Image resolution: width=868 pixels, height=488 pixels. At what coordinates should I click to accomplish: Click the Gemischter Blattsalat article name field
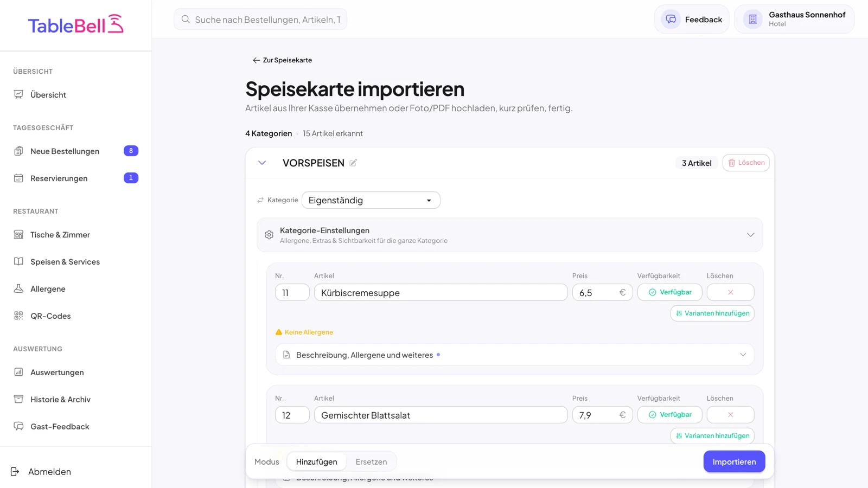point(441,415)
